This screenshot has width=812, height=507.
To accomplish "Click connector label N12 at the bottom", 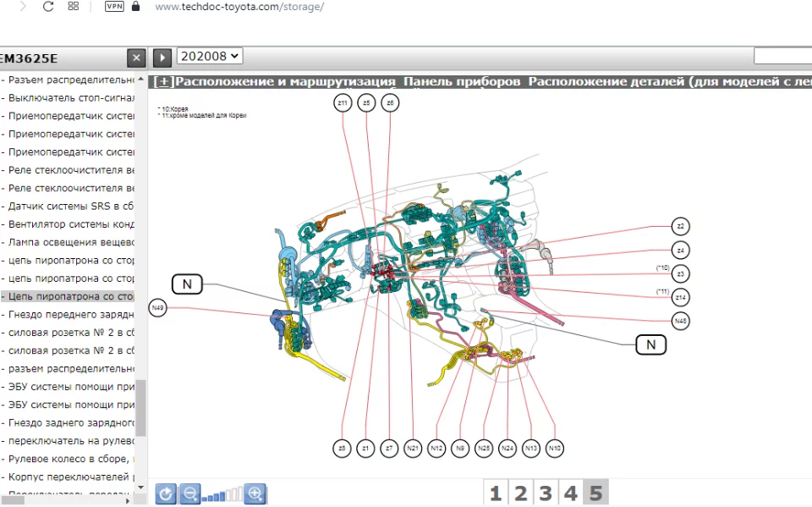I will coord(436,449).
